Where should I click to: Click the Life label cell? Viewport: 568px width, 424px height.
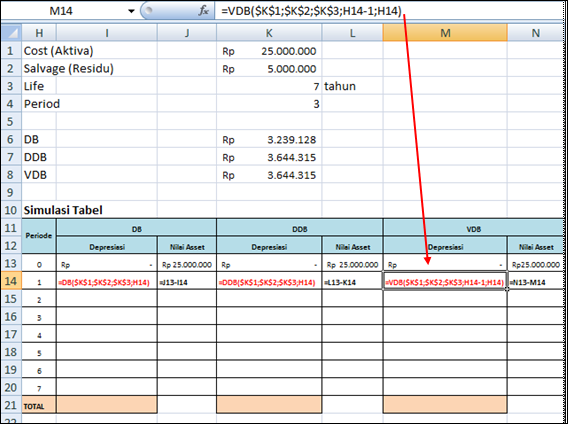tap(34, 86)
